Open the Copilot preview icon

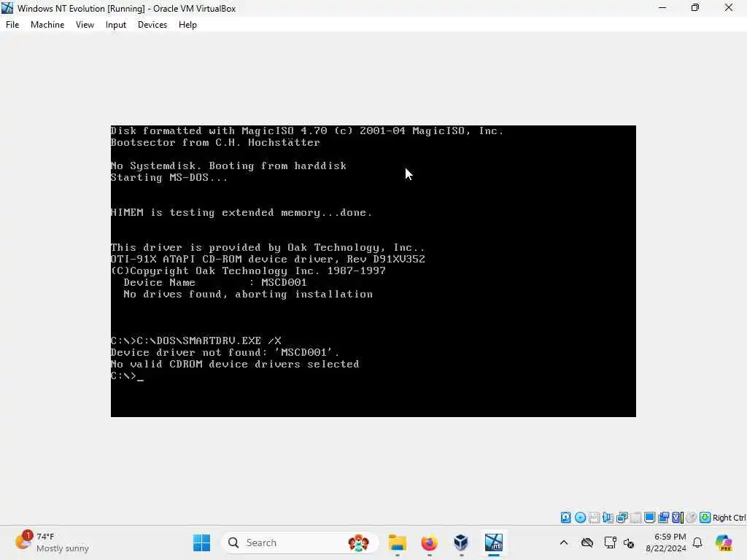pyautogui.click(x=724, y=542)
